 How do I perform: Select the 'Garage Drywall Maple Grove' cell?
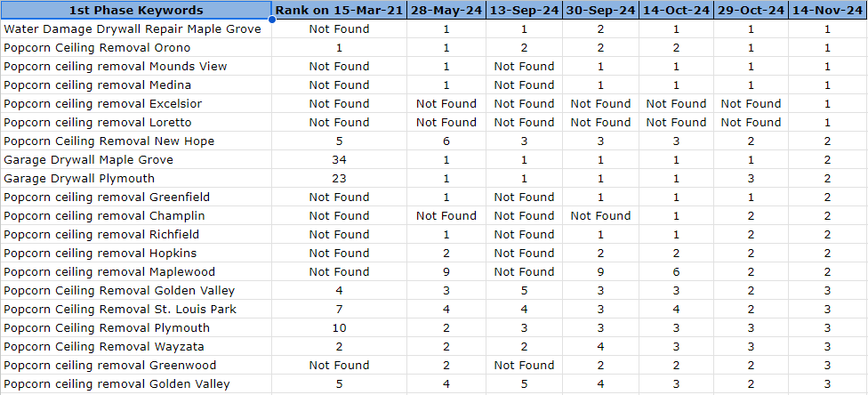click(89, 159)
